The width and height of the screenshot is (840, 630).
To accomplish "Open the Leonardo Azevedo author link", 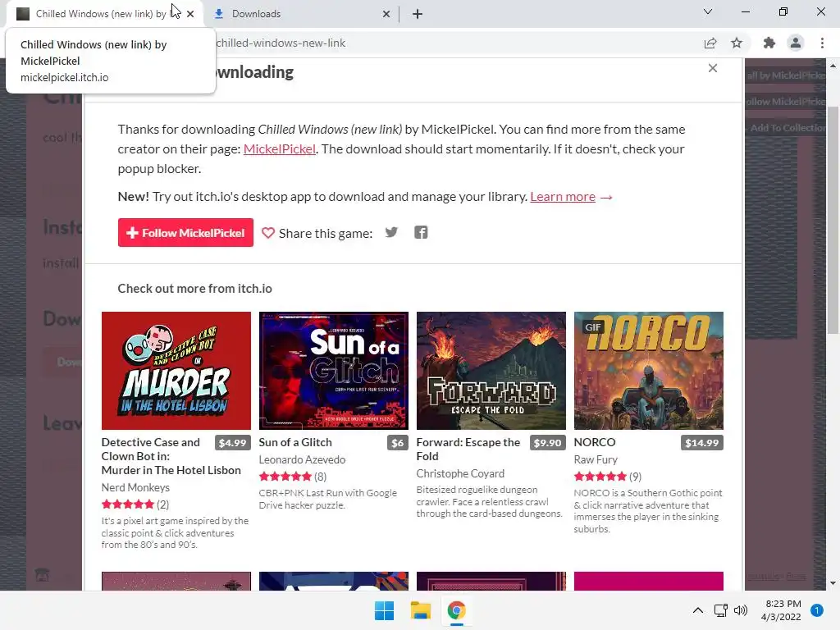I will [302, 459].
